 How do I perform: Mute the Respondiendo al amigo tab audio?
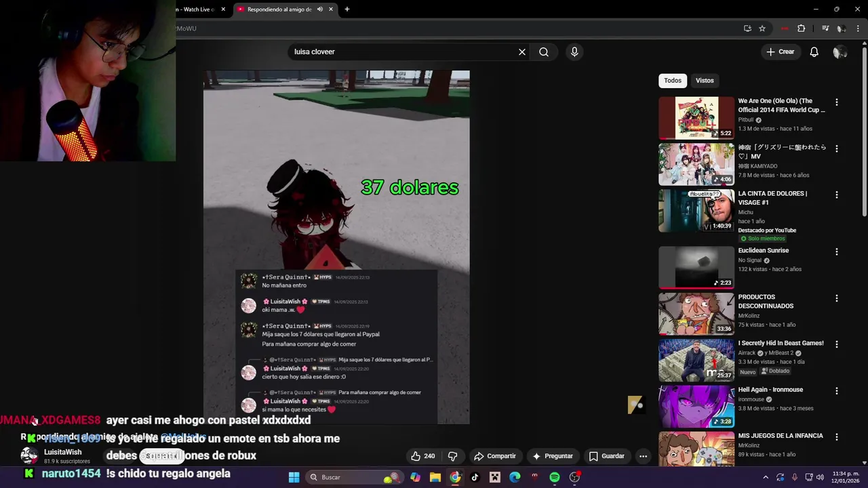tap(319, 9)
